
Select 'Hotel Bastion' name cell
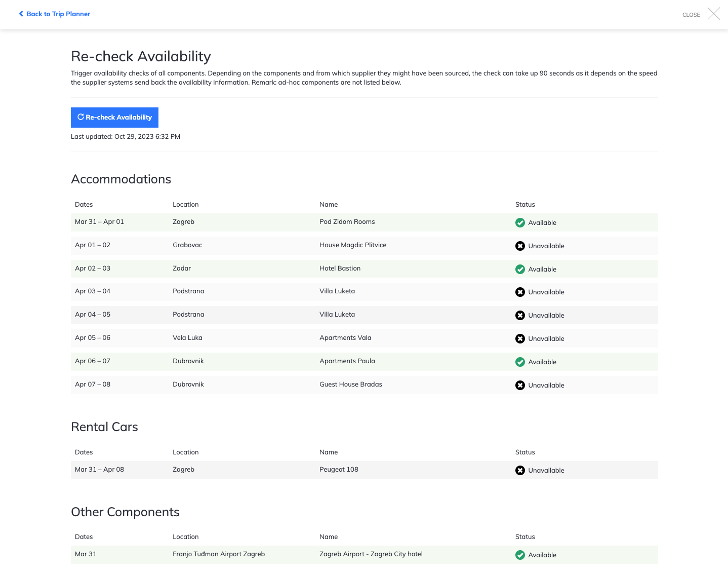point(340,269)
